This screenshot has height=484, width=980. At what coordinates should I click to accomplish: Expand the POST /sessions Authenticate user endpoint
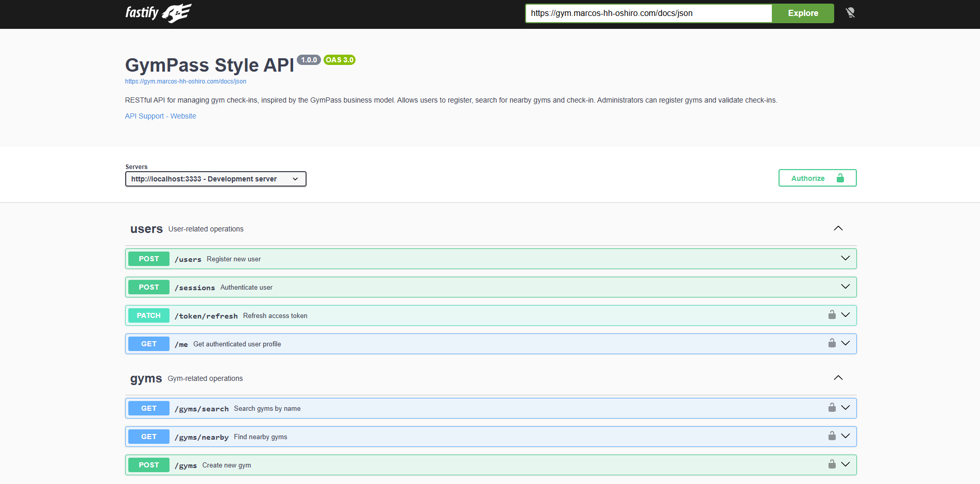[x=845, y=287]
